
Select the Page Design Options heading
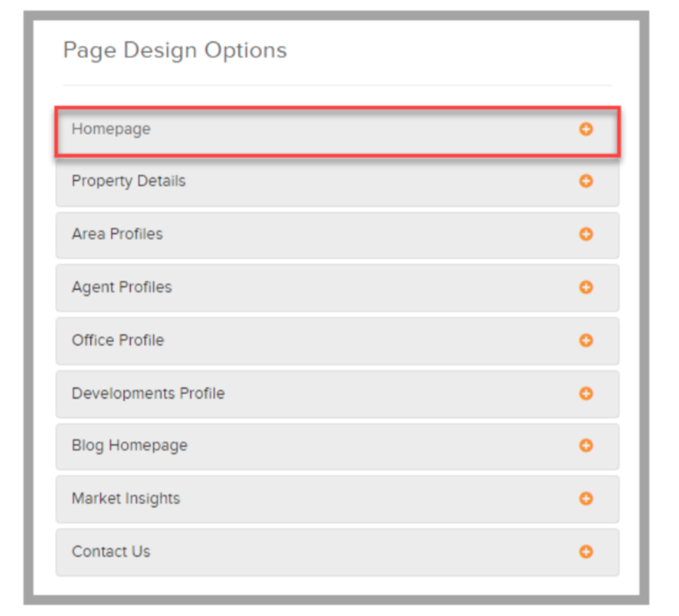tap(175, 50)
